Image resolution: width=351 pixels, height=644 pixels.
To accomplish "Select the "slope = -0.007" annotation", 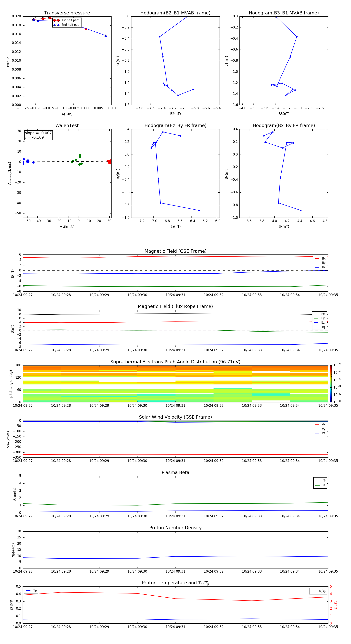I will [x=38, y=133].
